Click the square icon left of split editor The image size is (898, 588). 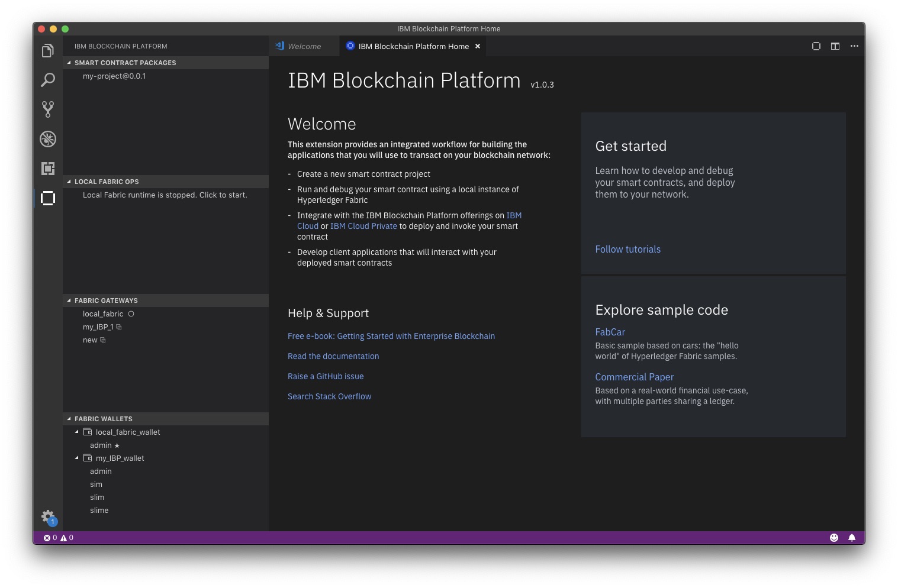(x=816, y=46)
